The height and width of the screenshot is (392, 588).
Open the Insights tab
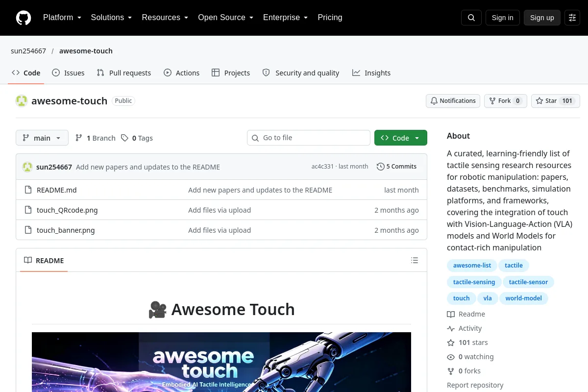pyautogui.click(x=371, y=73)
